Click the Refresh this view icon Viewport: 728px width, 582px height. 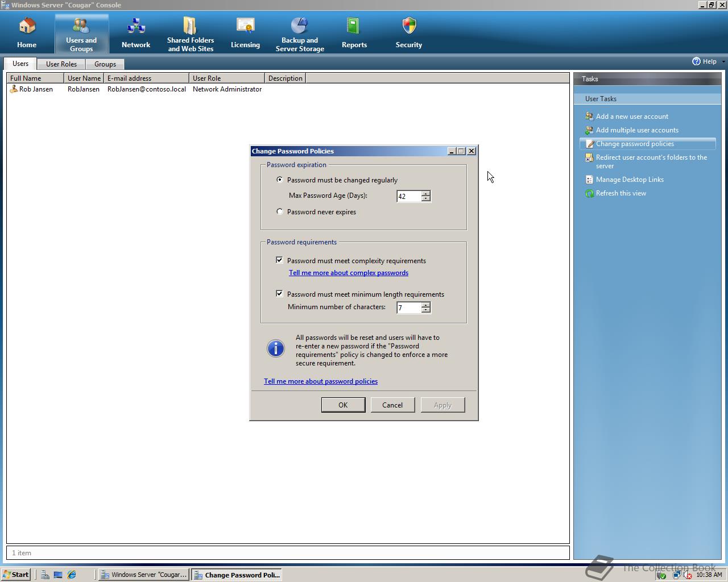(x=589, y=193)
